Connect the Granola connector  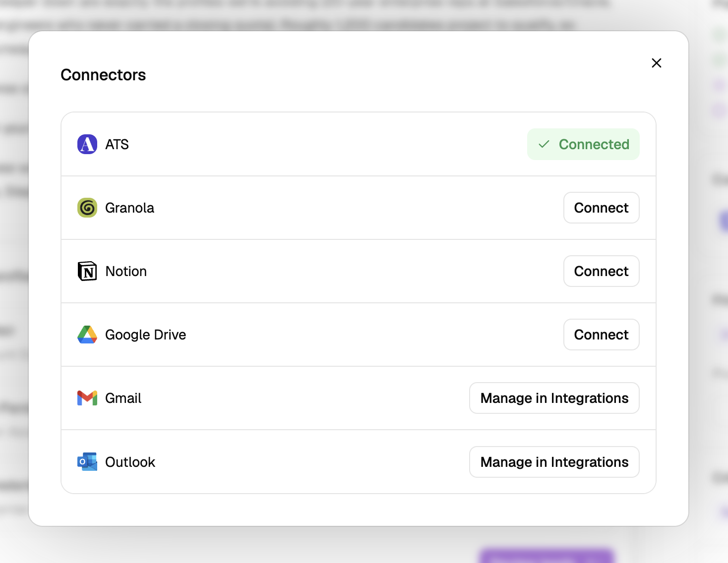click(x=602, y=208)
